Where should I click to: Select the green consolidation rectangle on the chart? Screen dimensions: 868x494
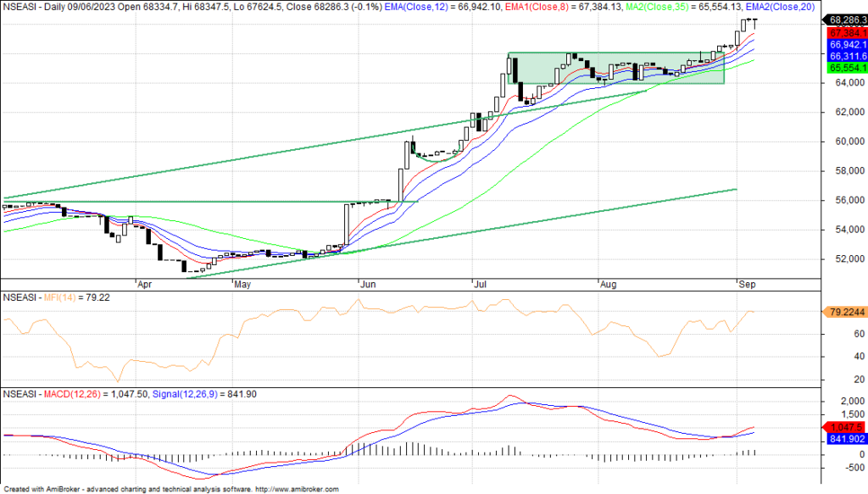[615, 68]
